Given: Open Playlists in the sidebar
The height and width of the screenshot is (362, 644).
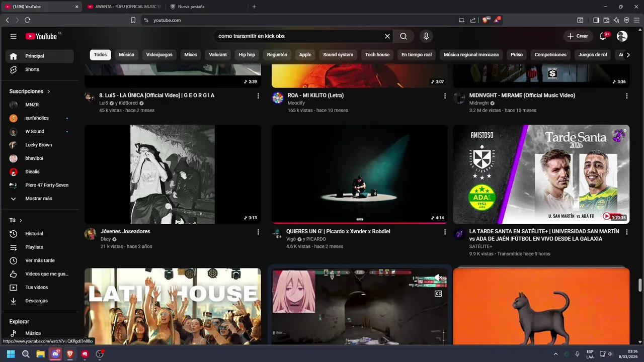Looking at the screenshot, I should tap(39, 247).
